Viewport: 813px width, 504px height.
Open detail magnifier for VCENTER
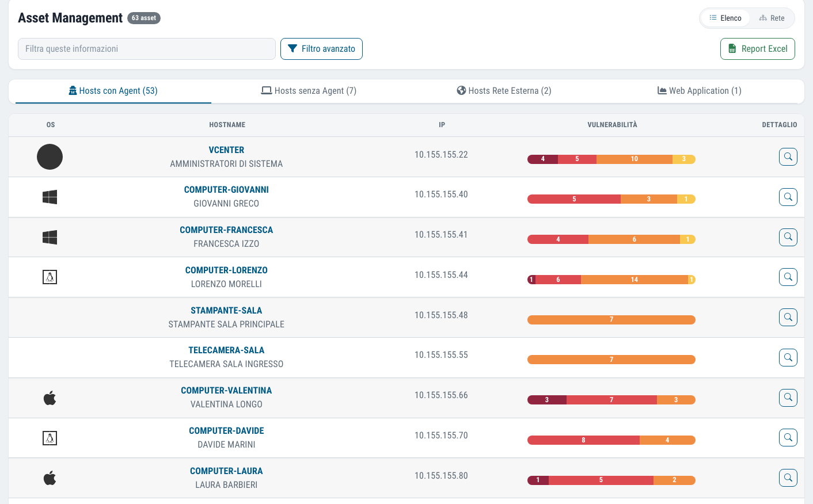[788, 156]
